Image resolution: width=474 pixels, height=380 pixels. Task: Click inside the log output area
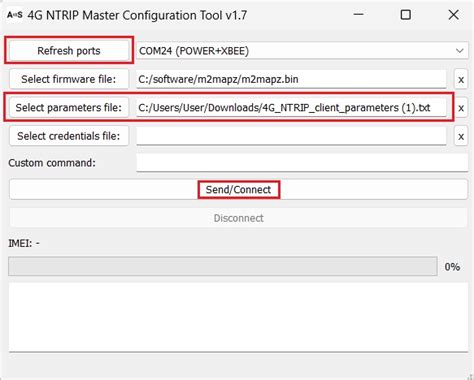pos(238,317)
